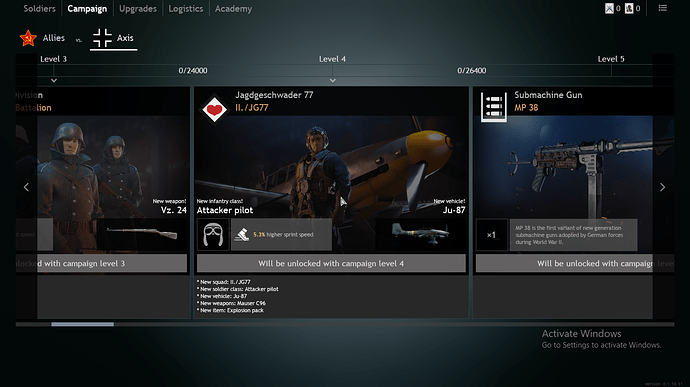Click the Attacker pilot class label
The width and height of the screenshot is (690, 387).
[x=225, y=210]
